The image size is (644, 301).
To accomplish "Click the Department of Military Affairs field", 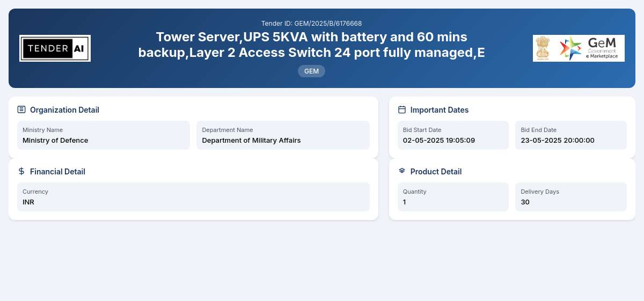I will (x=283, y=135).
